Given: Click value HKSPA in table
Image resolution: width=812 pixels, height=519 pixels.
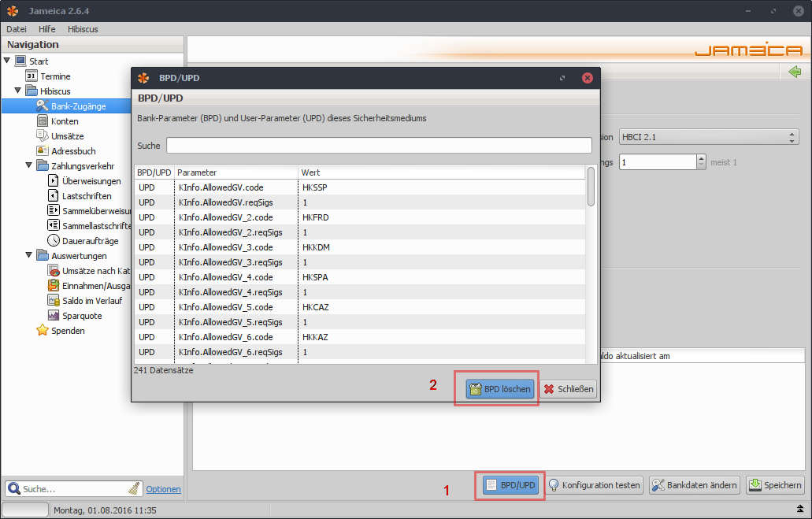Looking at the screenshot, I should tap(315, 277).
